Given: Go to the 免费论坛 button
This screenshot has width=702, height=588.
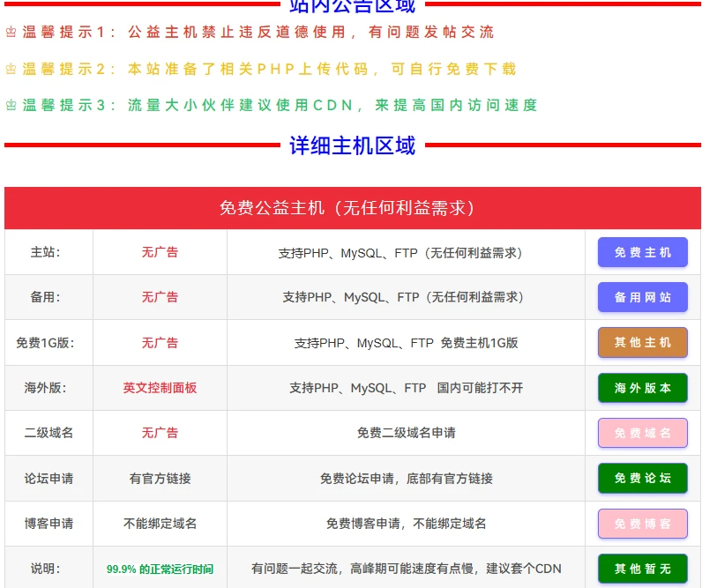Looking at the screenshot, I should 642,479.
